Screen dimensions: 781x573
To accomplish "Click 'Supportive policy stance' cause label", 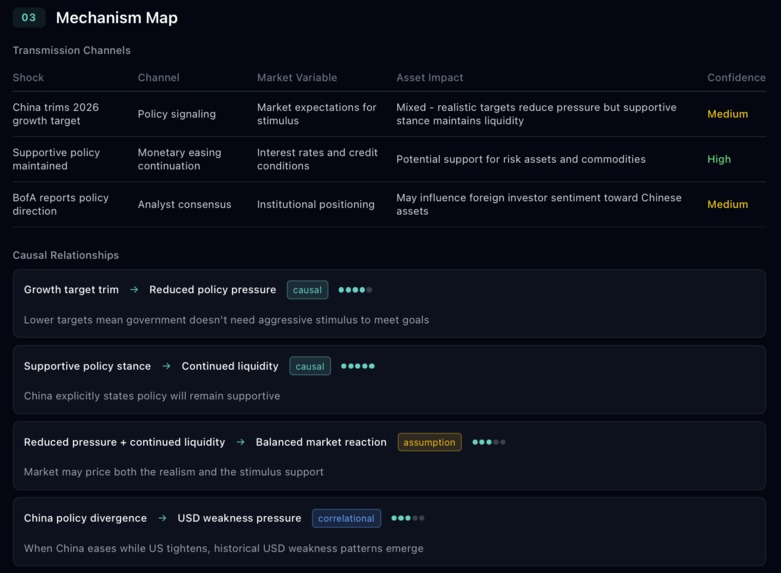I will pos(87,366).
